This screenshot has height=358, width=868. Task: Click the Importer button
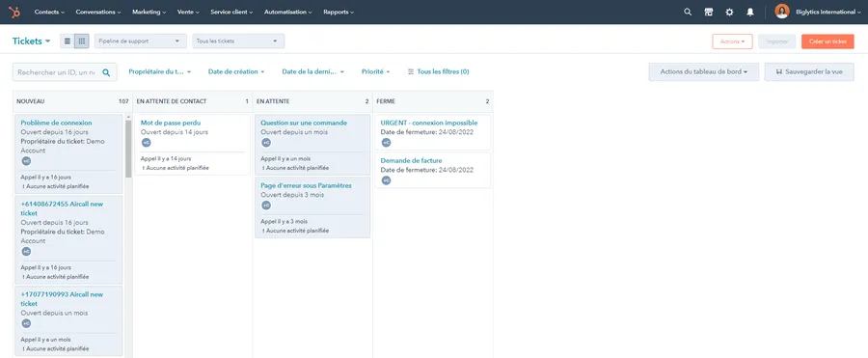click(x=777, y=41)
